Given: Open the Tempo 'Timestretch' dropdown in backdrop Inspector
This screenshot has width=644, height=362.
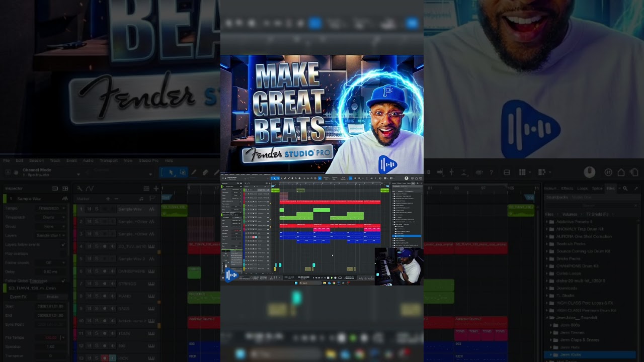Looking at the screenshot, I should [52, 208].
